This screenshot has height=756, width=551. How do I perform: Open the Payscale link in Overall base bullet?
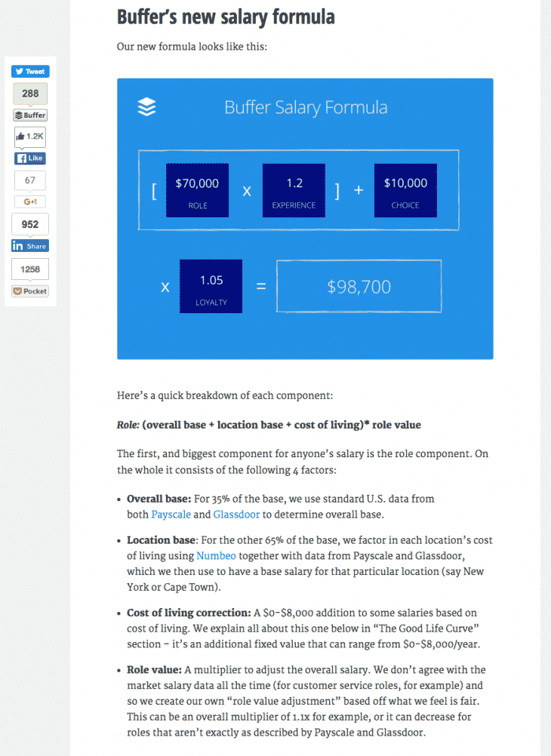click(171, 515)
